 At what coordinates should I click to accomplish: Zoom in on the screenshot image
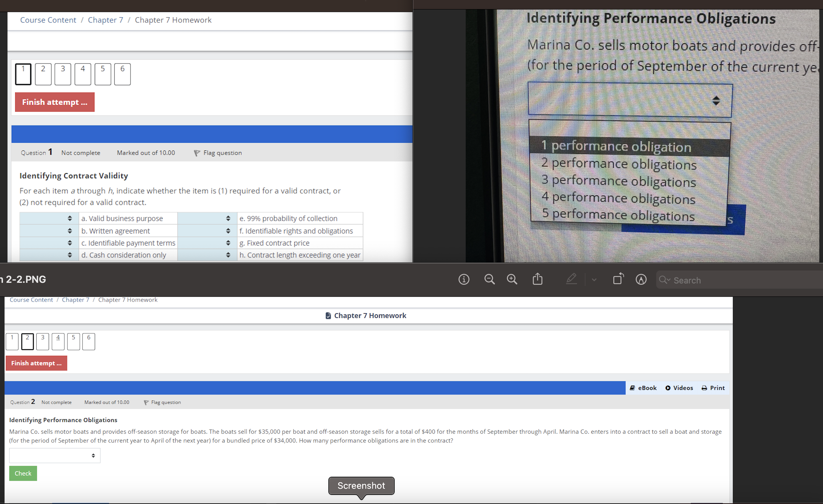(x=512, y=279)
